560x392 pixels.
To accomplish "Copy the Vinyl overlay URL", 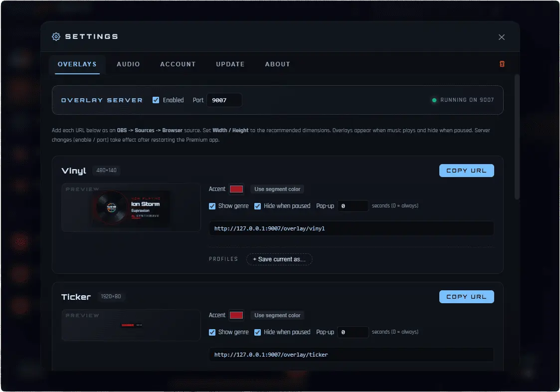I will point(466,171).
